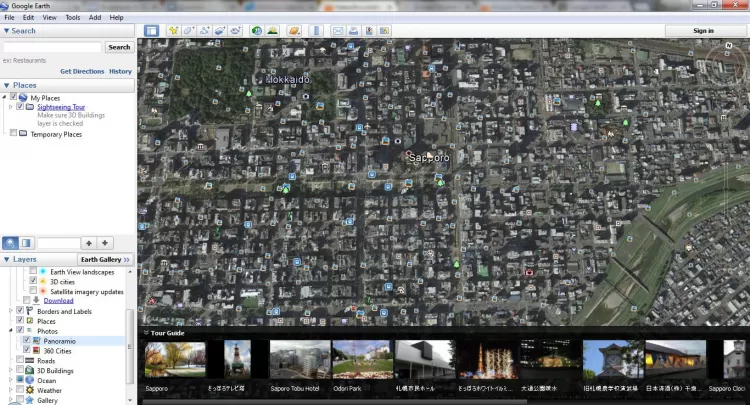Click the Sign in button
The width and height of the screenshot is (750, 405).
703,31
